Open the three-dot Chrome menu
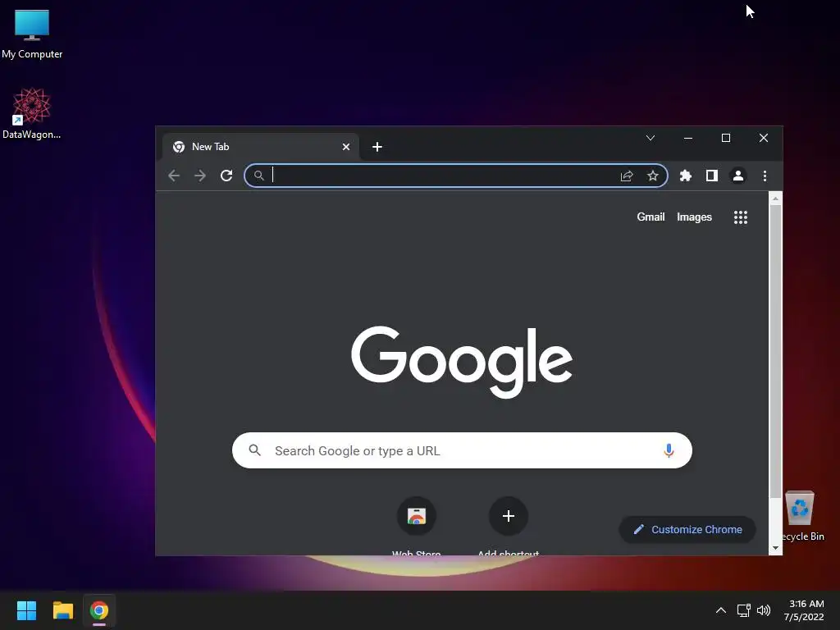This screenshot has width=840, height=630. tap(765, 176)
